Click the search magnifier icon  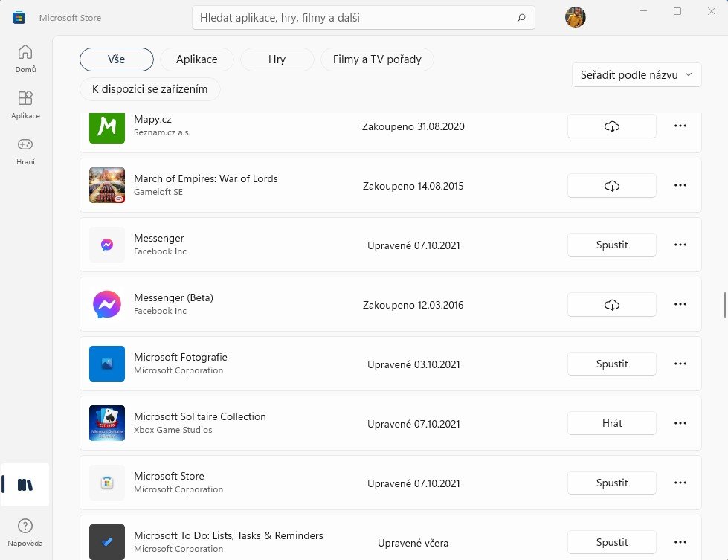pyautogui.click(x=521, y=18)
